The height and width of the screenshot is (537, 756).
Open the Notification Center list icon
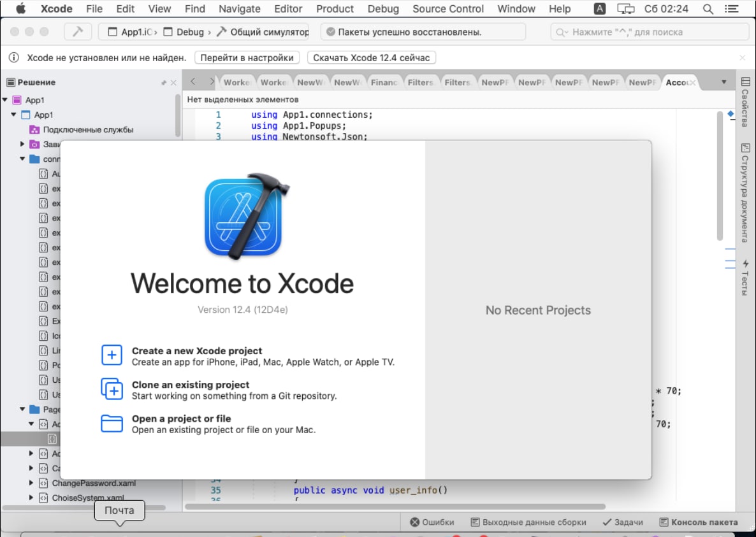(731, 9)
